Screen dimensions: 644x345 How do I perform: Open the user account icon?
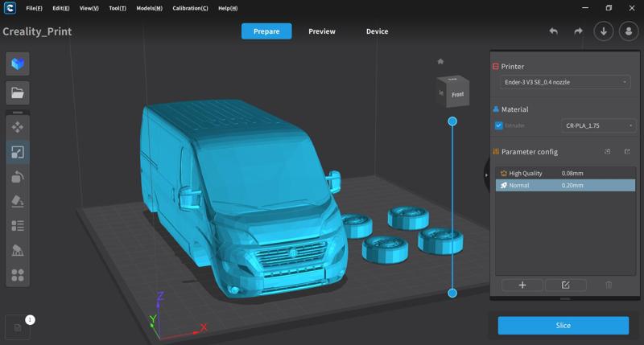click(x=629, y=31)
